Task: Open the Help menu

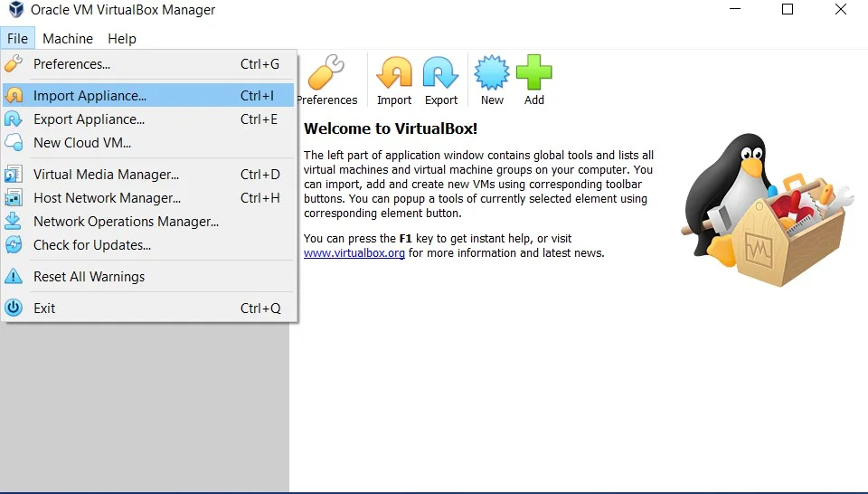Action: point(122,39)
